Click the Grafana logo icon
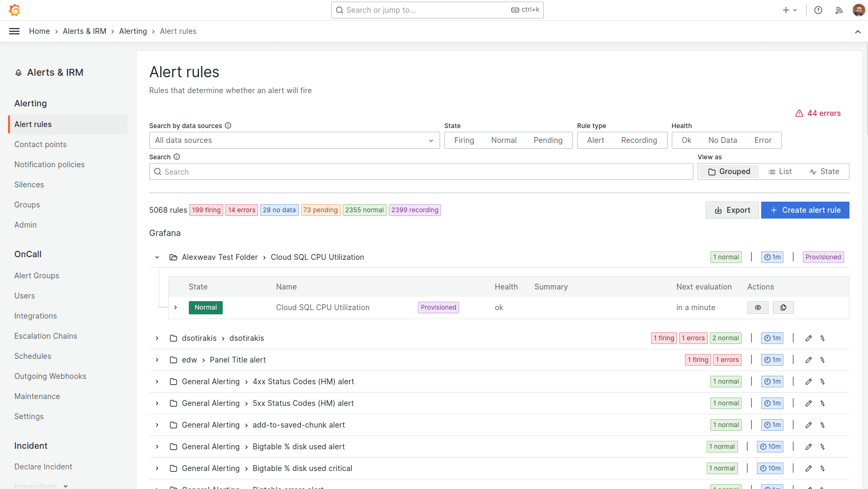 click(15, 10)
